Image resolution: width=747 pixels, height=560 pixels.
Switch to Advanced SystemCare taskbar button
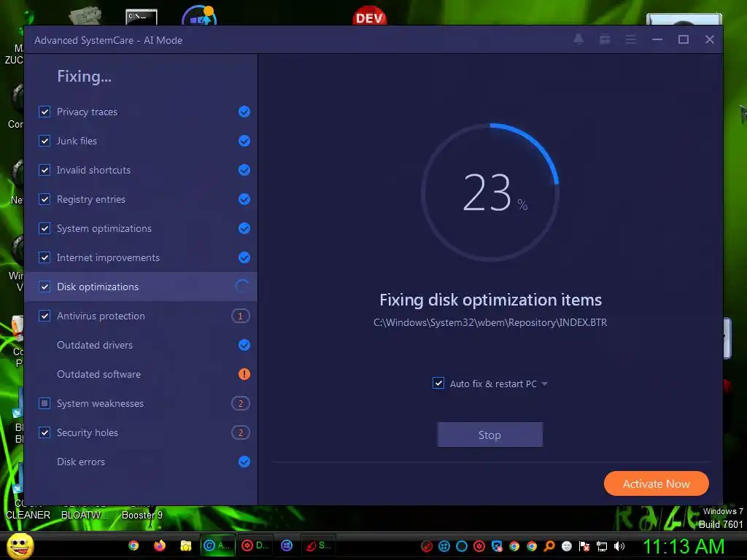pos(217,545)
